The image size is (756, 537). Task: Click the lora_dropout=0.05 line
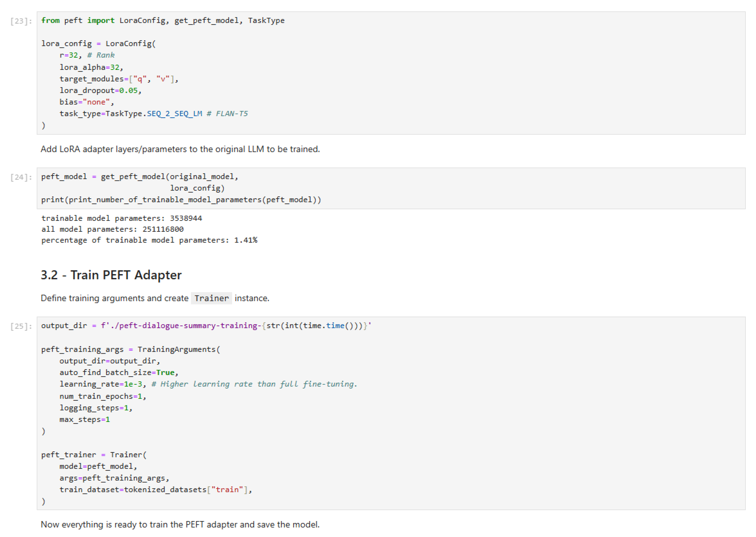(100, 90)
